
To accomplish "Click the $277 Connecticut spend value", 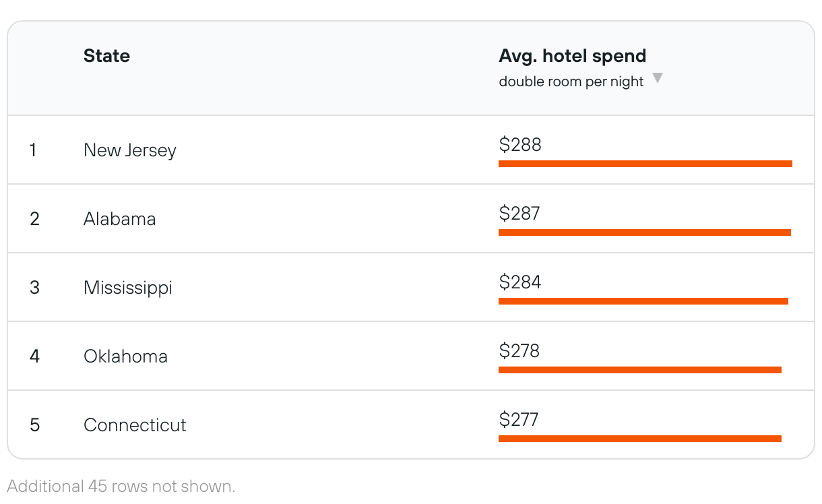I will point(518,420).
